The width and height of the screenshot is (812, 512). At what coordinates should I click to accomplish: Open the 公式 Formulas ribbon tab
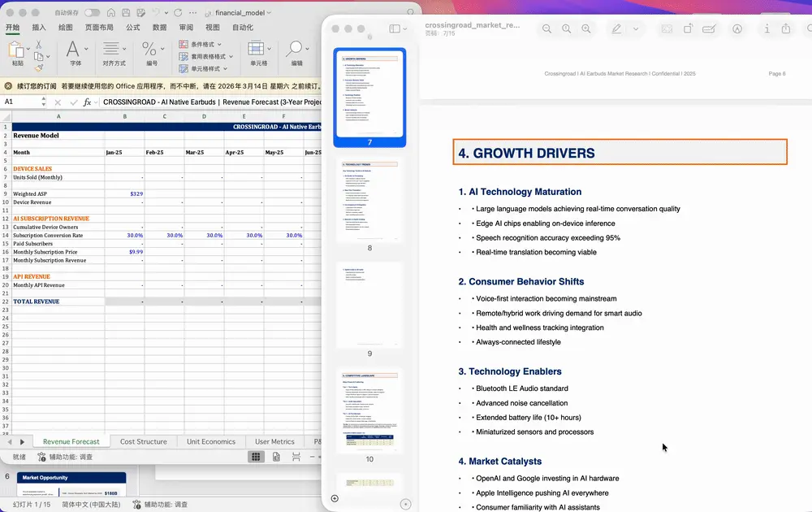click(x=132, y=27)
